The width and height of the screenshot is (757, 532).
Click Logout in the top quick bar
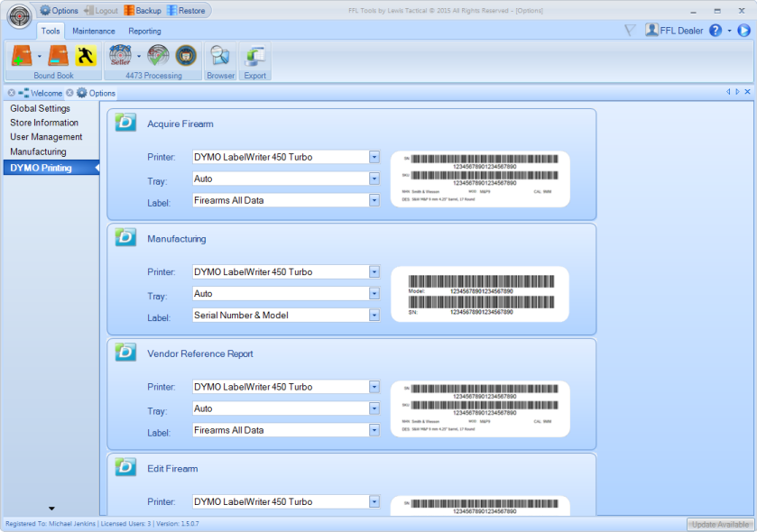point(101,10)
